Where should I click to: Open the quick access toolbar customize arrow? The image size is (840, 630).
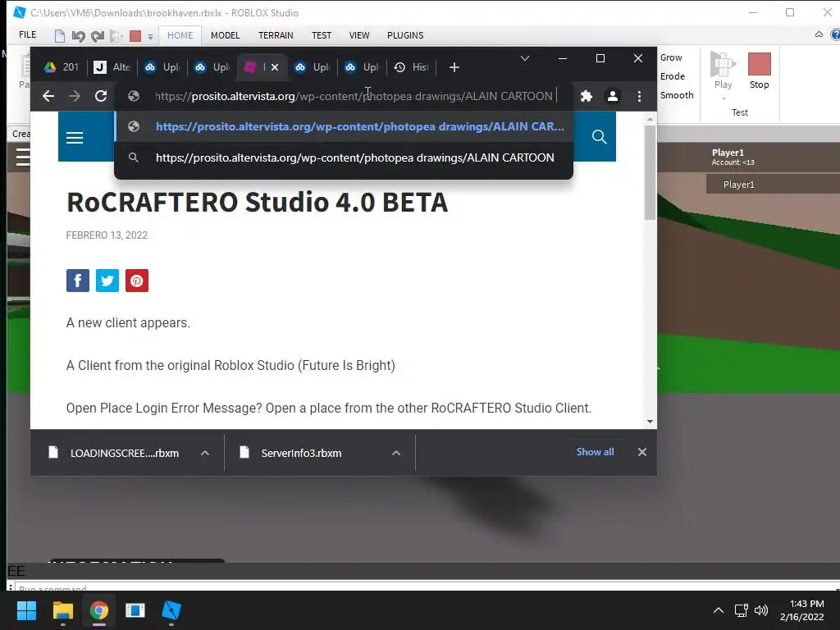coord(151,36)
